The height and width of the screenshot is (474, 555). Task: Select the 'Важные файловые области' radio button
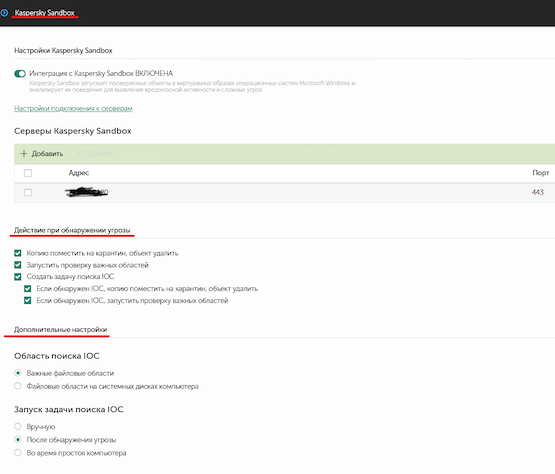(x=18, y=373)
